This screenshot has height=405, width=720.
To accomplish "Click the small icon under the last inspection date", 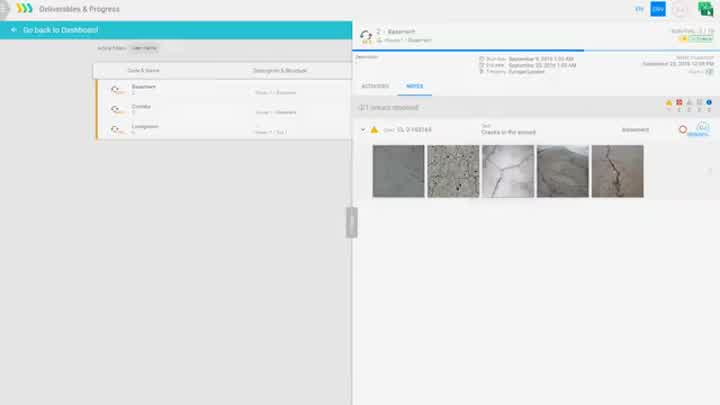I will pos(709,72).
